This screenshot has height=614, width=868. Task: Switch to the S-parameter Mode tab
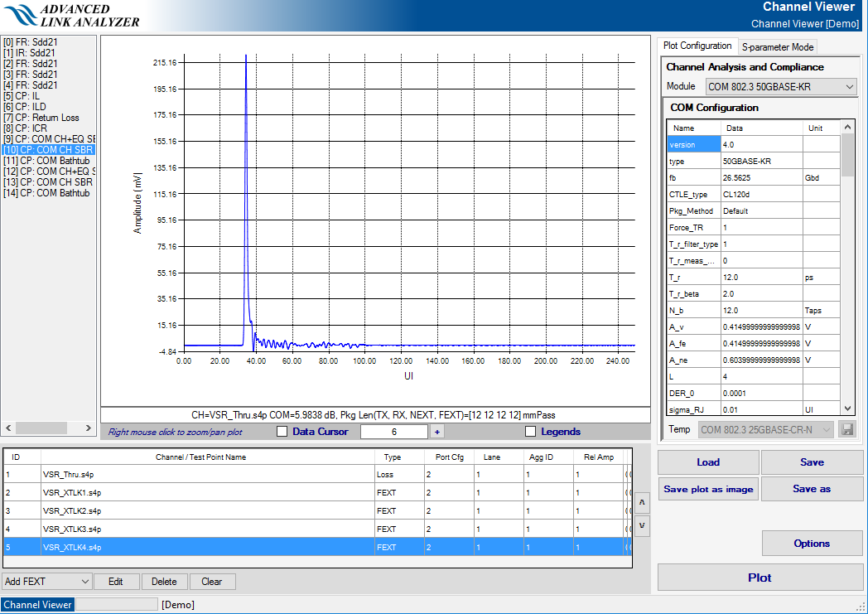[778, 47]
